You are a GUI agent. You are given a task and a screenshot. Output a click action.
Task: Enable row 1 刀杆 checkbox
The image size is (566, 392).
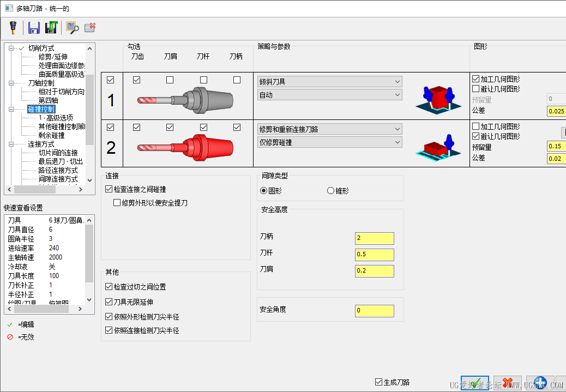(203, 80)
